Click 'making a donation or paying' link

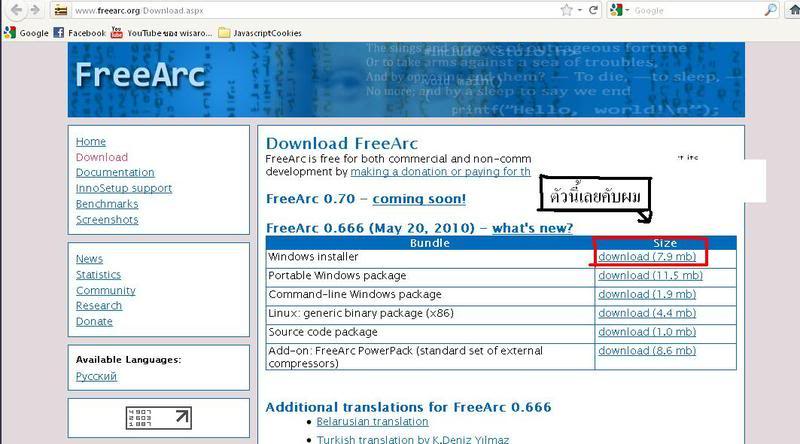pyautogui.click(x=440, y=171)
